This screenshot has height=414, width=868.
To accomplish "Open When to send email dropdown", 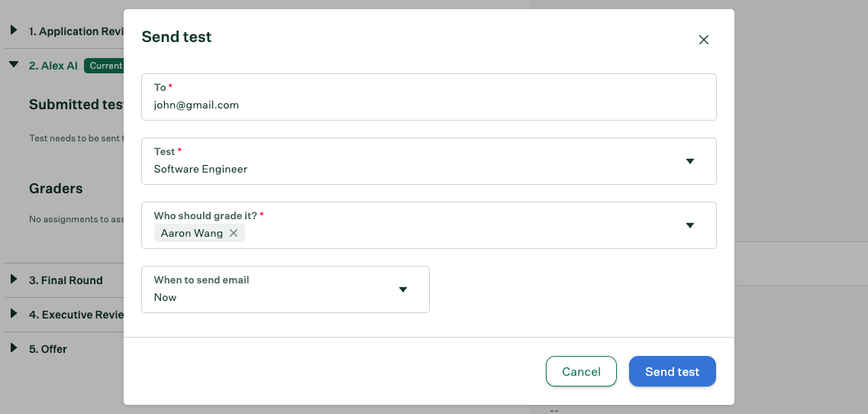I will [x=403, y=289].
